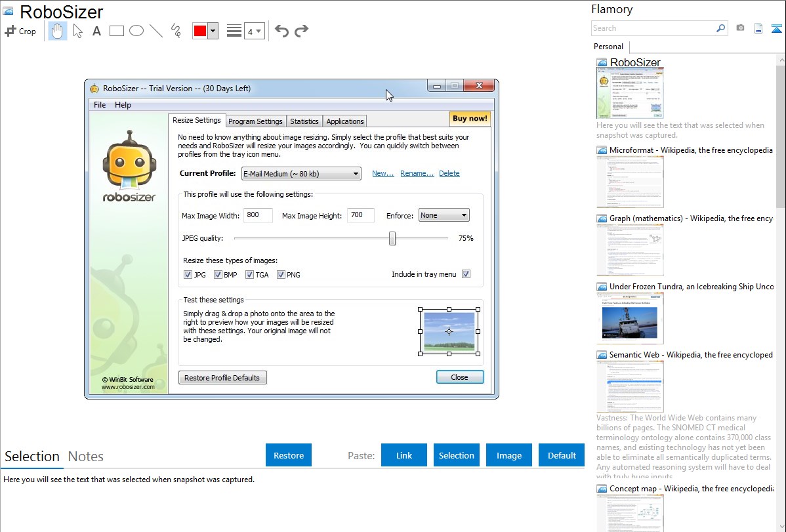Click the paste Link button

point(404,455)
